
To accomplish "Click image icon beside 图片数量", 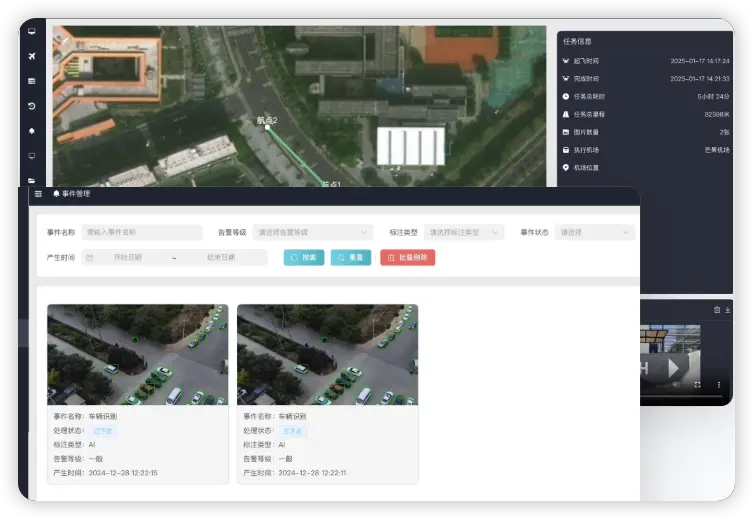I will click(566, 132).
